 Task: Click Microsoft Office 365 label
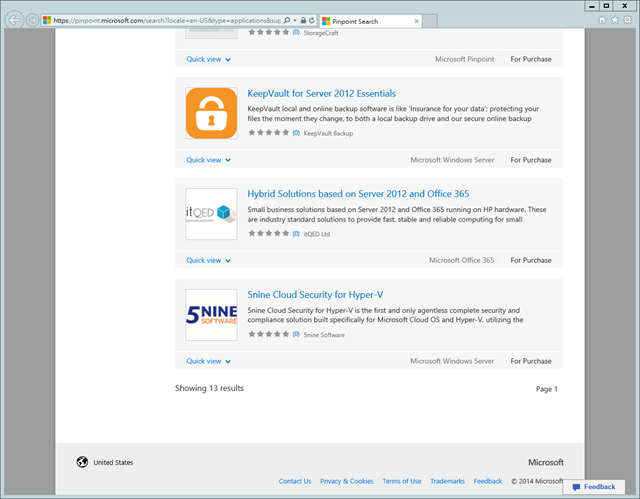click(461, 260)
